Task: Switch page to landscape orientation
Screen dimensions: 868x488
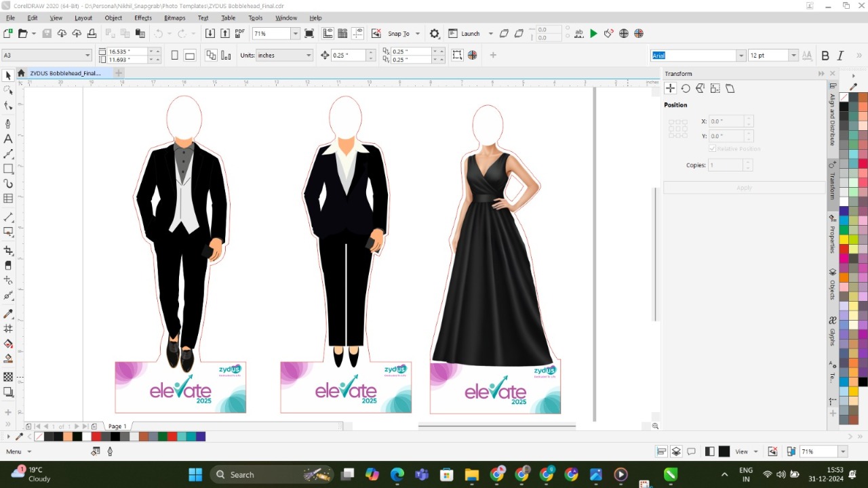Action: [190, 56]
